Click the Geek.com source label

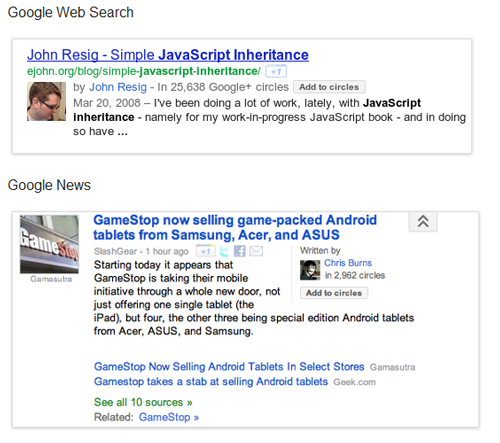click(x=354, y=382)
